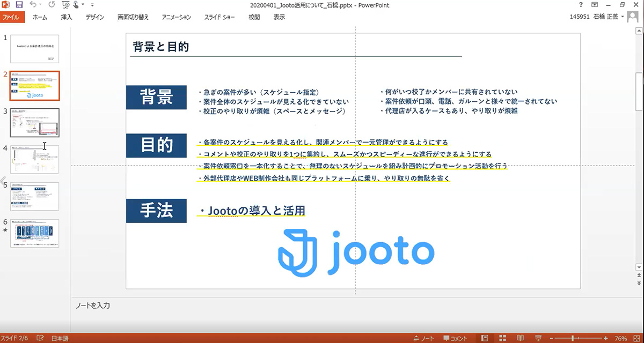Switch to Slide Sorter view icon
Viewport: 644px width, 343px height.
coord(503,338)
